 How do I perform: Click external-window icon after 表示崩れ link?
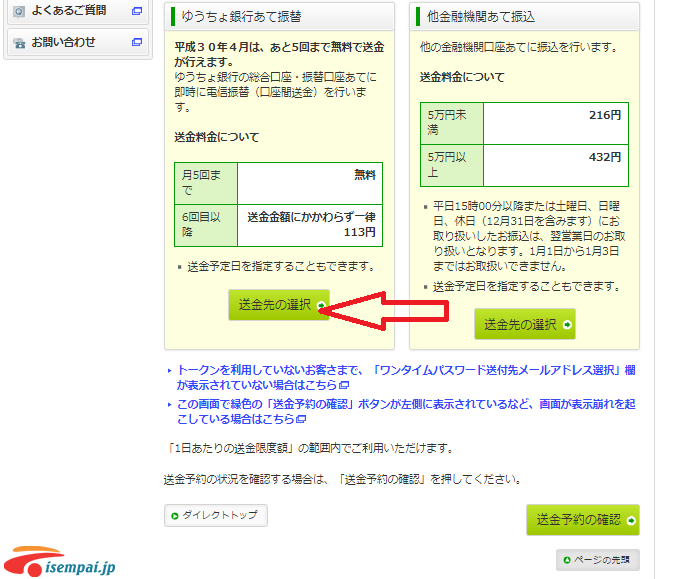(x=301, y=419)
